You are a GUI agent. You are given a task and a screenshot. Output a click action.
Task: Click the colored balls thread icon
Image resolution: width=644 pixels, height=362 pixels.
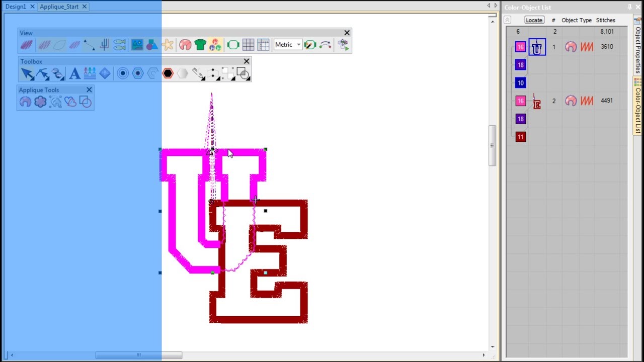(x=215, y=45)
